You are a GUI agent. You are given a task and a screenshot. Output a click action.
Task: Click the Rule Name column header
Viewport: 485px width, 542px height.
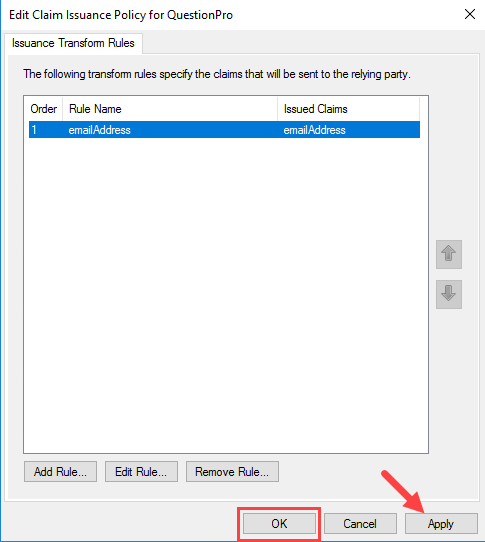tap(170, 109)
